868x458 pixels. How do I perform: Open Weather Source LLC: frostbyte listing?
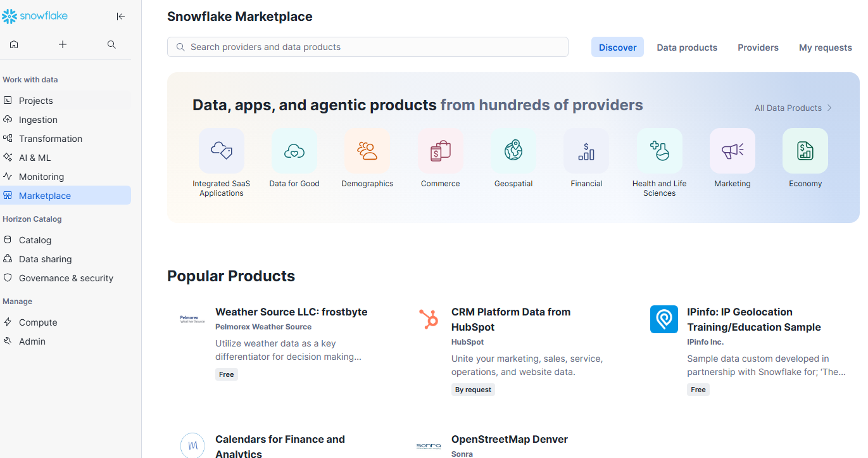pos(291,312)
